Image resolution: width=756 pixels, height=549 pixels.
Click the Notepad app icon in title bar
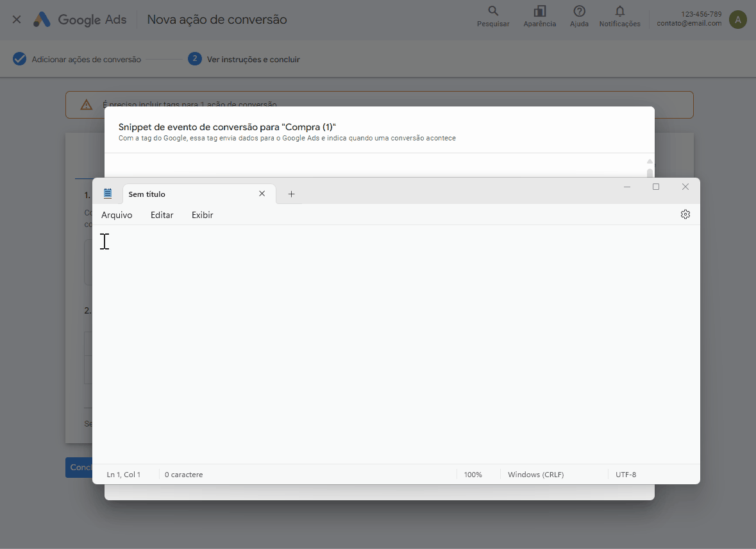coord(108,194)
